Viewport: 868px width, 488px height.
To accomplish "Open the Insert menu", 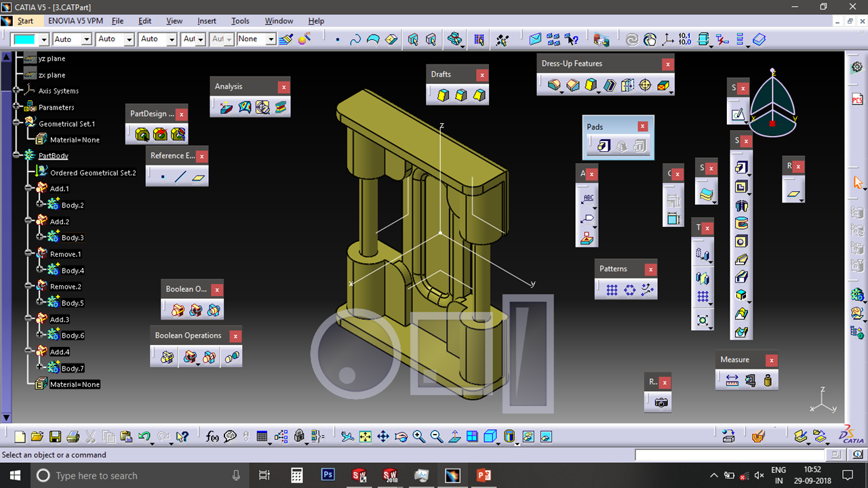I will [x=207, y=21].
